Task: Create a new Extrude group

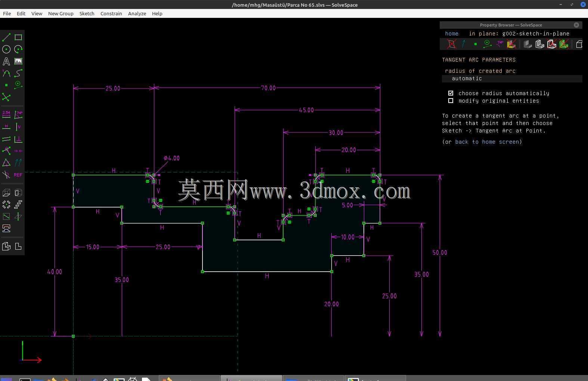Action: 6,193
